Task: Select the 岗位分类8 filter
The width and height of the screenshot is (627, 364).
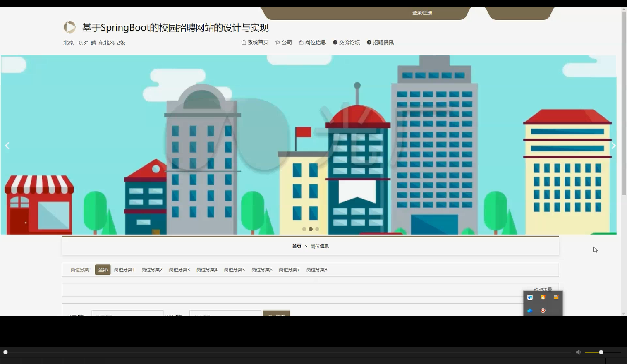Action: (x=316, y=269)
